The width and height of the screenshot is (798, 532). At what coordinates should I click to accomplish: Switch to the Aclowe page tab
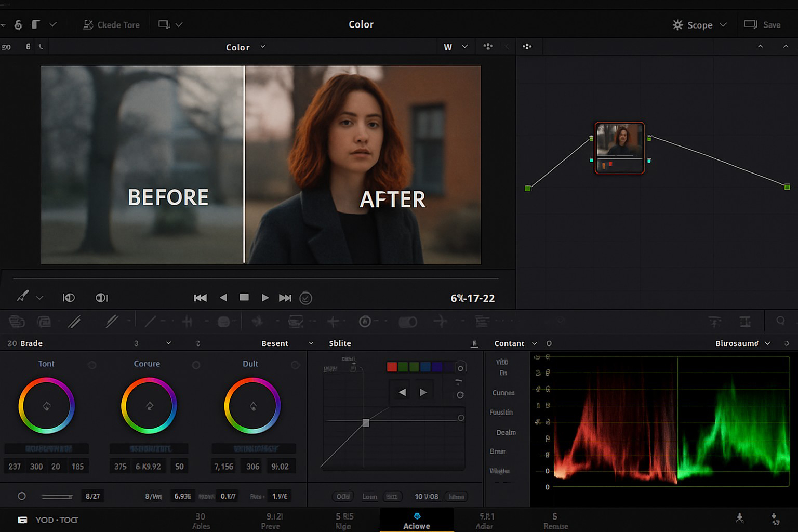pyautogui.click(x=417, y=521)
